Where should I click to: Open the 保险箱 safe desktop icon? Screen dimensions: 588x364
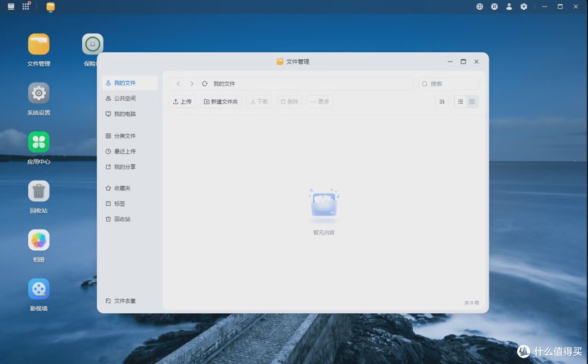coord(93,44)
